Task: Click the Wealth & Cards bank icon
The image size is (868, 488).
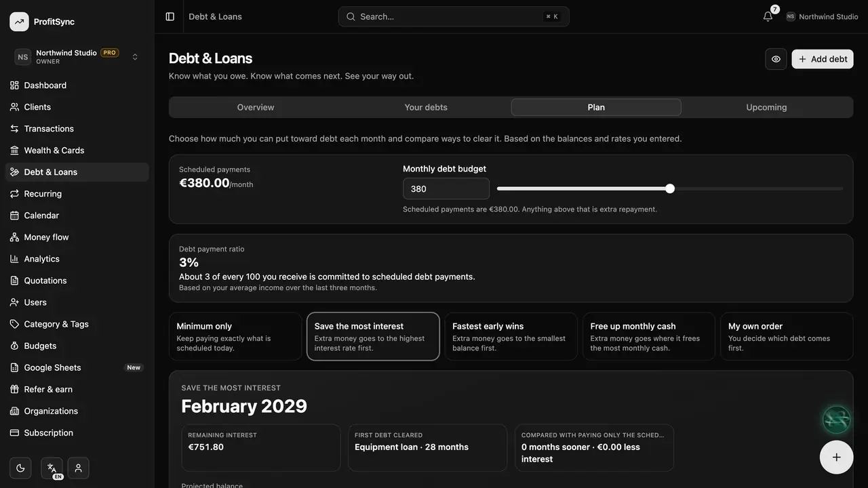Action: coord(14,150)
